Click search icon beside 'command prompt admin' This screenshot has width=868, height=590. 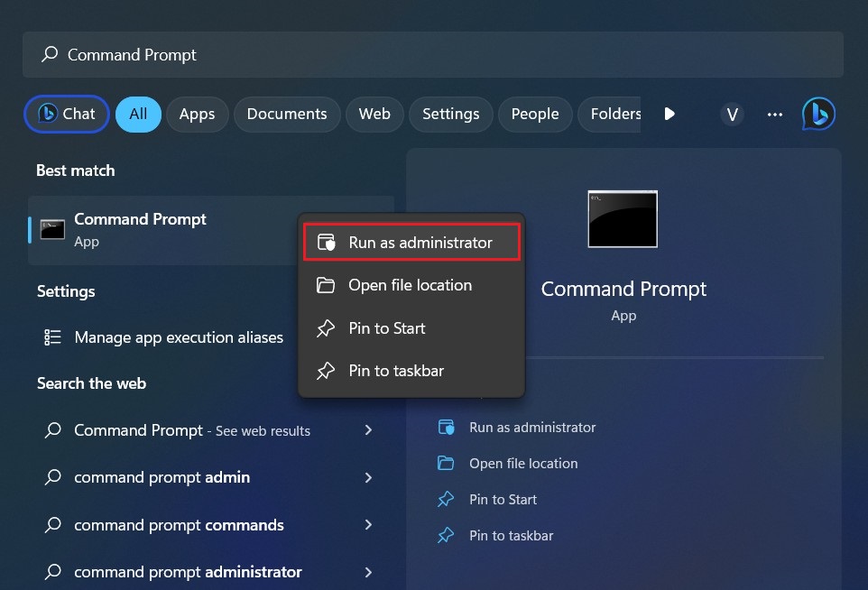(53, 477)
